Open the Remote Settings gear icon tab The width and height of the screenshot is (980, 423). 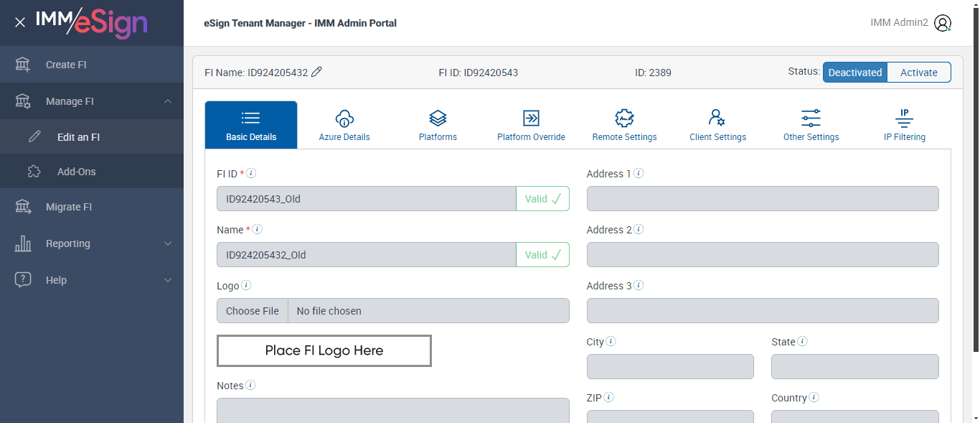coord(624,125)
